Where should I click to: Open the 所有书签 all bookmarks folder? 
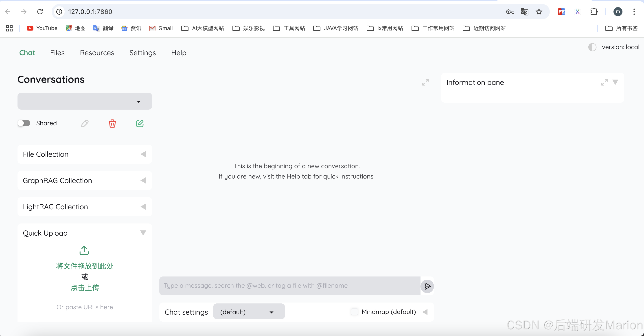(x=622, y=28)
